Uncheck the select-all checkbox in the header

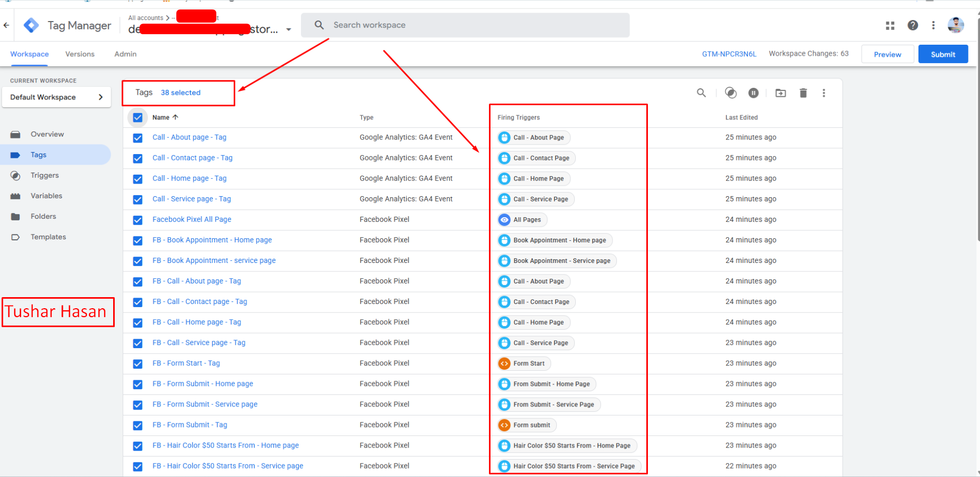(x=137, y=117)
